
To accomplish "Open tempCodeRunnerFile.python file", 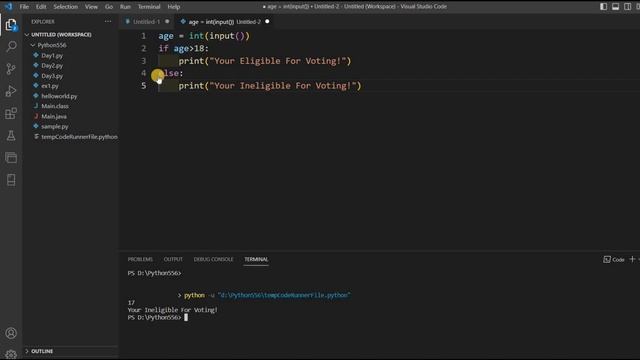I will 79,137.
